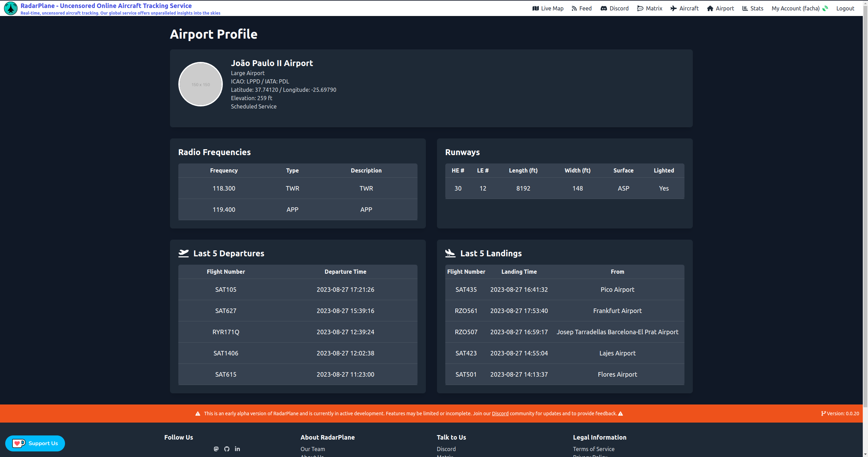Click landing flight SAT423
This screenshot has width=868, height=457.
pyautogui.click(x=466, y=353)
